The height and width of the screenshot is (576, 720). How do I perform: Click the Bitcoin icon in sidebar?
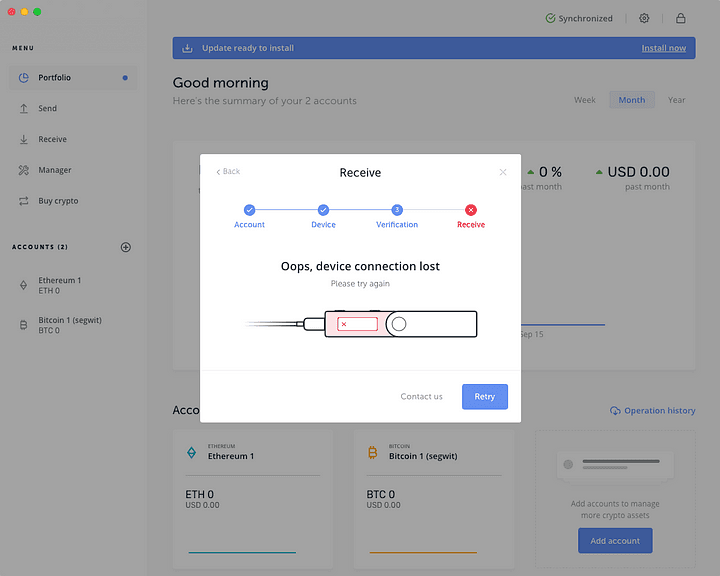click(x=23, y=325)
